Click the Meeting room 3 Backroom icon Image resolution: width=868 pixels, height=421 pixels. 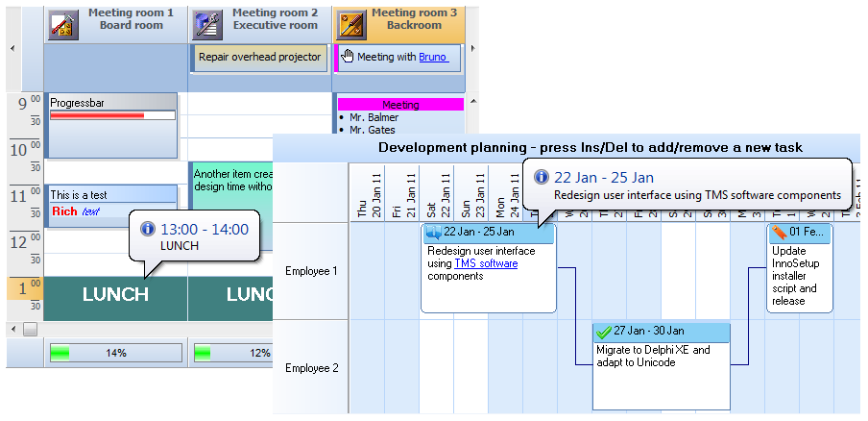point(351,25)
